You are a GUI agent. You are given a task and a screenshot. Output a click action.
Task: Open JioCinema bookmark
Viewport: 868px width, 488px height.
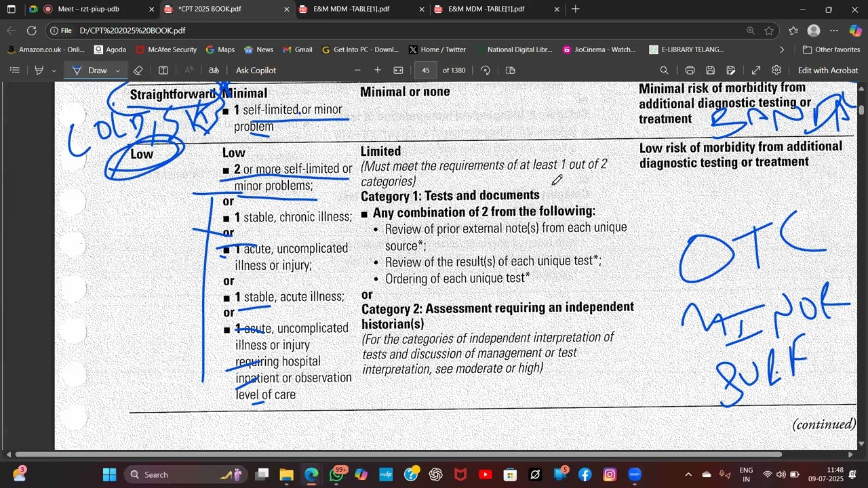click(599, 49)
